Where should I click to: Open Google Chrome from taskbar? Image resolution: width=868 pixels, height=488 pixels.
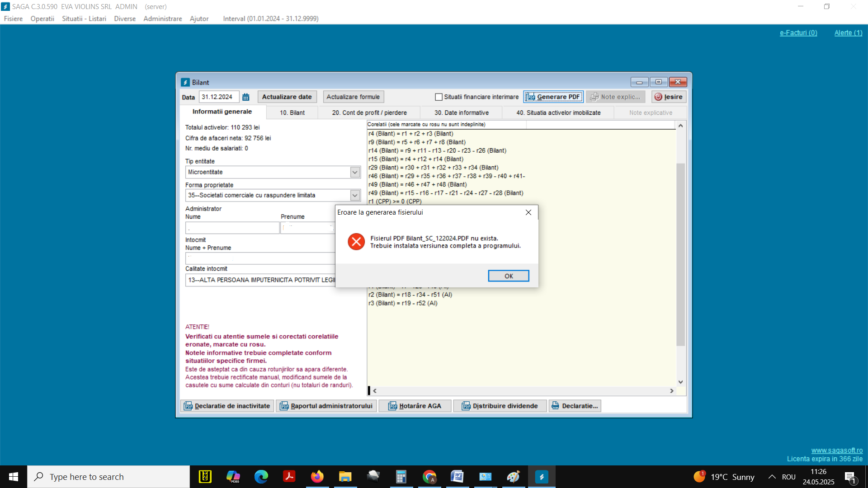coord(429,477)
